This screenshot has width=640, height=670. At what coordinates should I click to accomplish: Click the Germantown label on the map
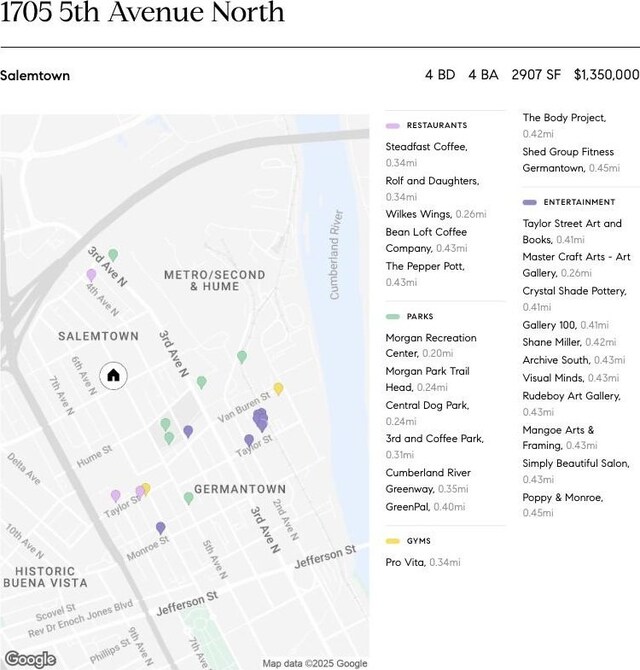[240, 489]
